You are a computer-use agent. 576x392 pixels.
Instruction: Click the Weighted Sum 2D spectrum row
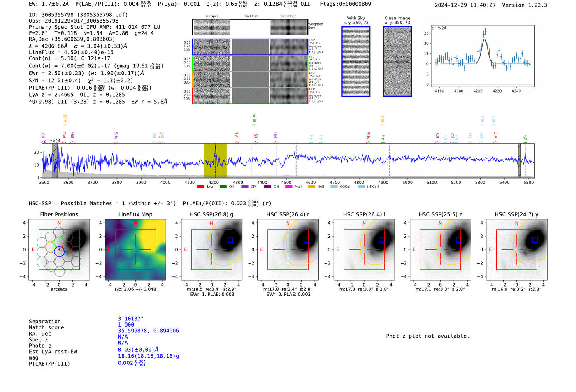tap(250, 27)
